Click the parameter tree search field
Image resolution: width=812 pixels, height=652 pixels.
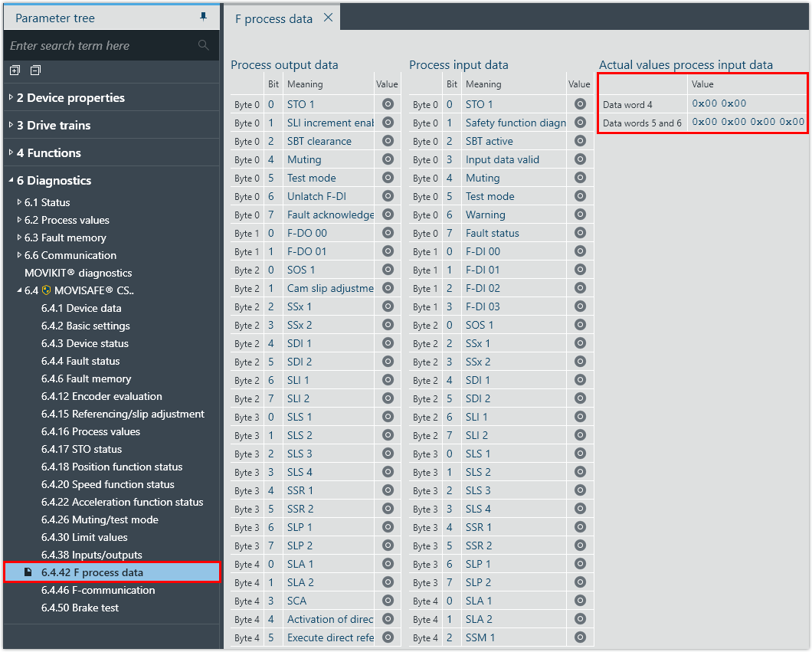pos(100,46)
